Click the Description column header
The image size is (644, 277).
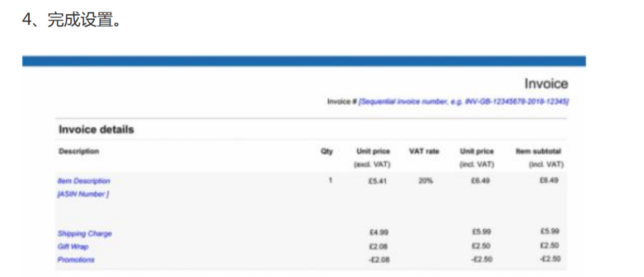pyautogui.click(x=79, y=152)
